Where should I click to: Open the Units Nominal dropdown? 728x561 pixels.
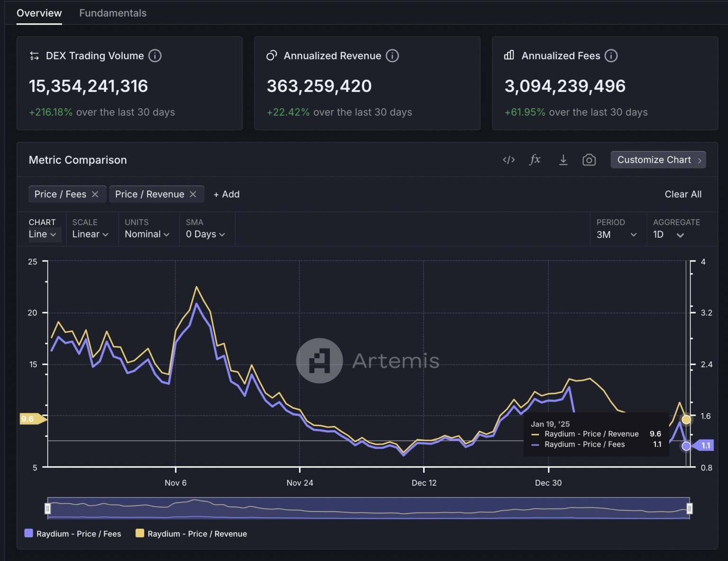[147, 234]
